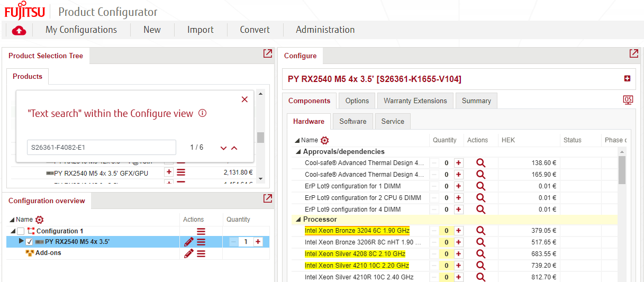This screenshot has width=644, height=282.
Task: Collapse the Processor group
Action: (297, 220)
